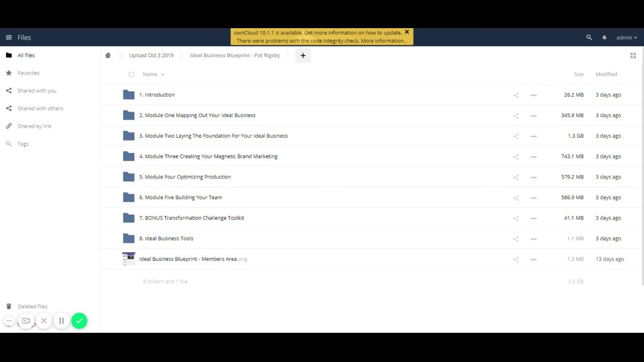Go to home folder icon
The image size is (644, 362).
pyautogui.click(x=108, y=55)
